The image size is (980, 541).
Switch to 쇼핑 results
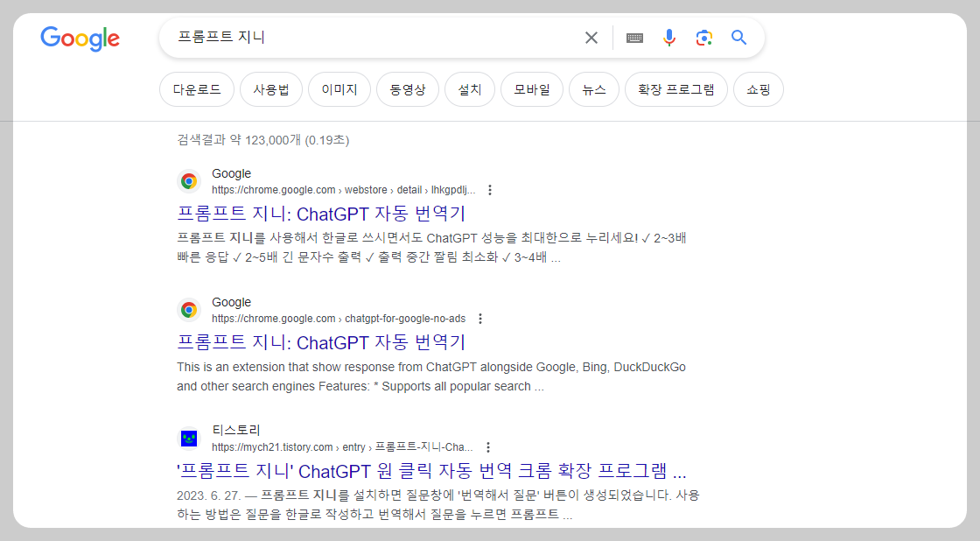click(x=758, y=89)
